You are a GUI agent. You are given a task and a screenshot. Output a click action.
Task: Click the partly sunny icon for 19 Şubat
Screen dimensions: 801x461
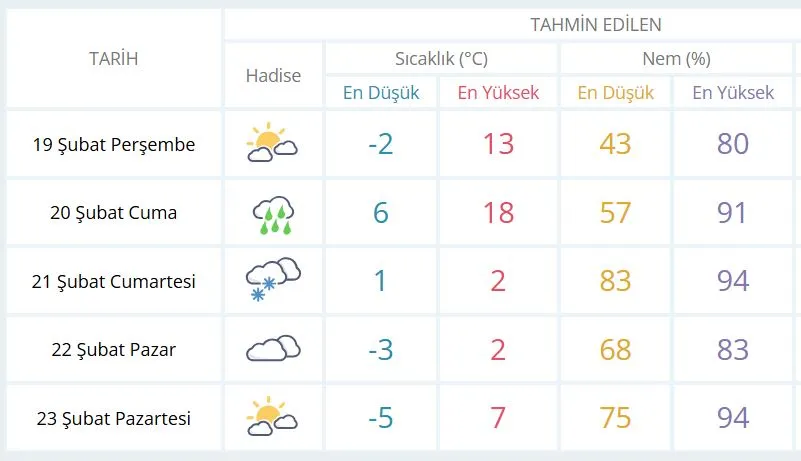coord(272,144)
